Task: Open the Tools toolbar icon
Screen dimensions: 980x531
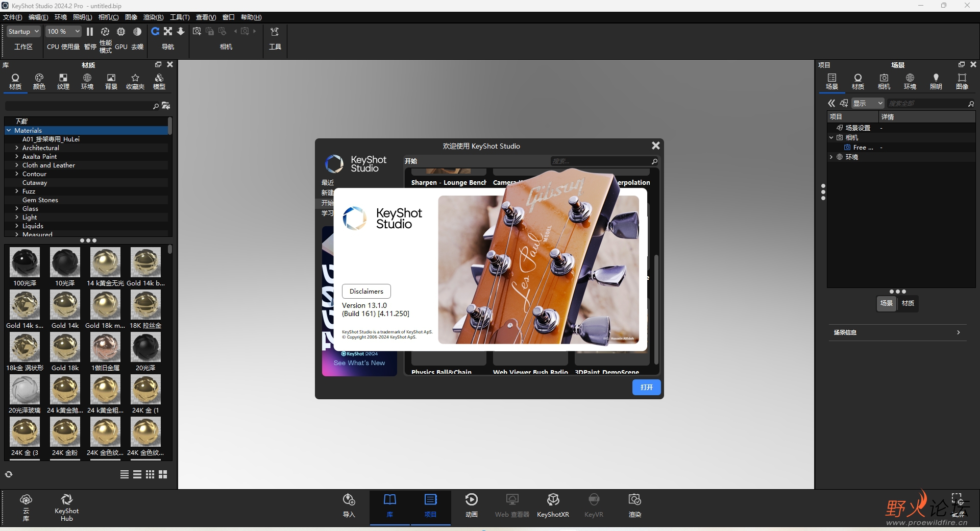Action: click(275, 32)
